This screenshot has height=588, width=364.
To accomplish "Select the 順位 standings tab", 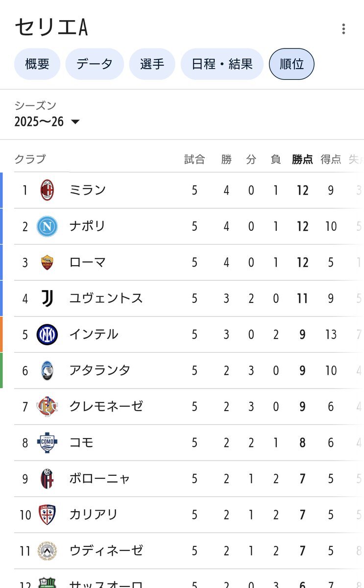I will pyautogui.click(x=291, y=64).
